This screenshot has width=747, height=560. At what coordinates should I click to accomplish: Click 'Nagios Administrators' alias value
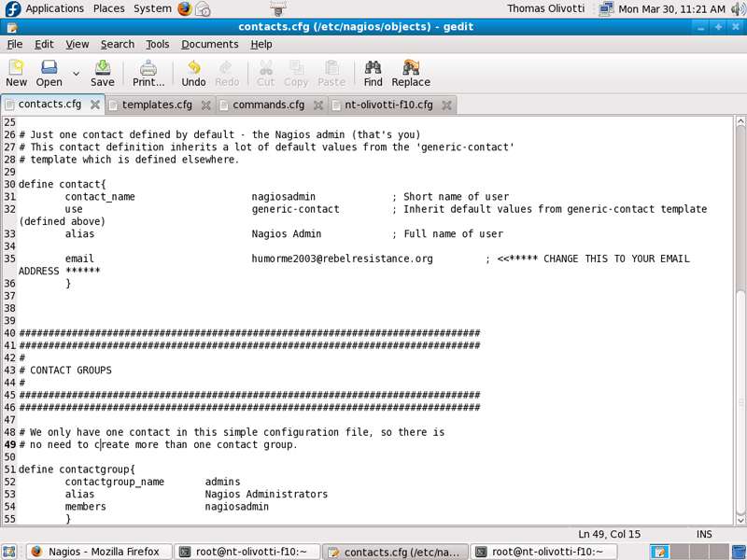click(x=266, y=494)
